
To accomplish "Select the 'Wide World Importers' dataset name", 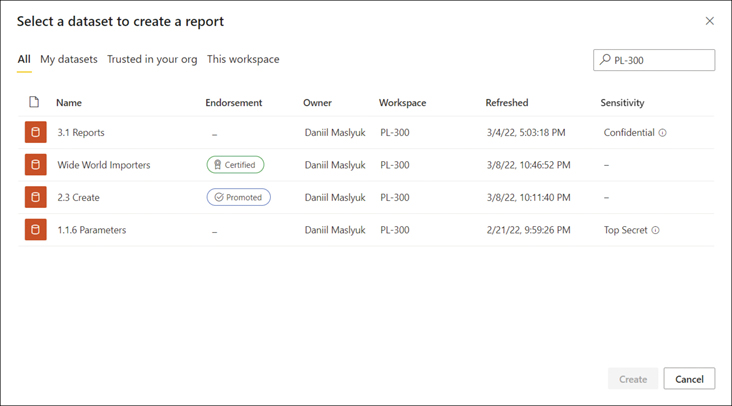I will (104, 165).
